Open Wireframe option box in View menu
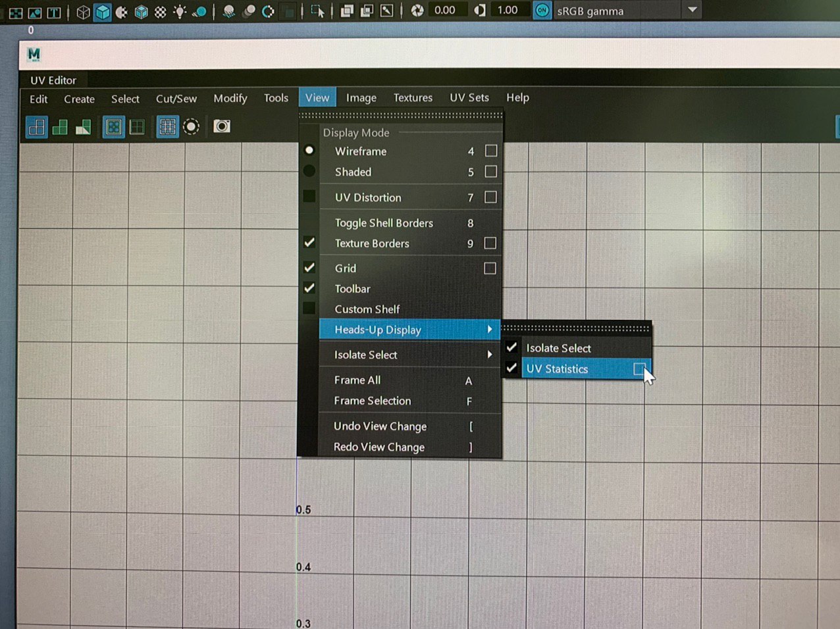Viewport: 840px width, 629px height. [490, 151]
